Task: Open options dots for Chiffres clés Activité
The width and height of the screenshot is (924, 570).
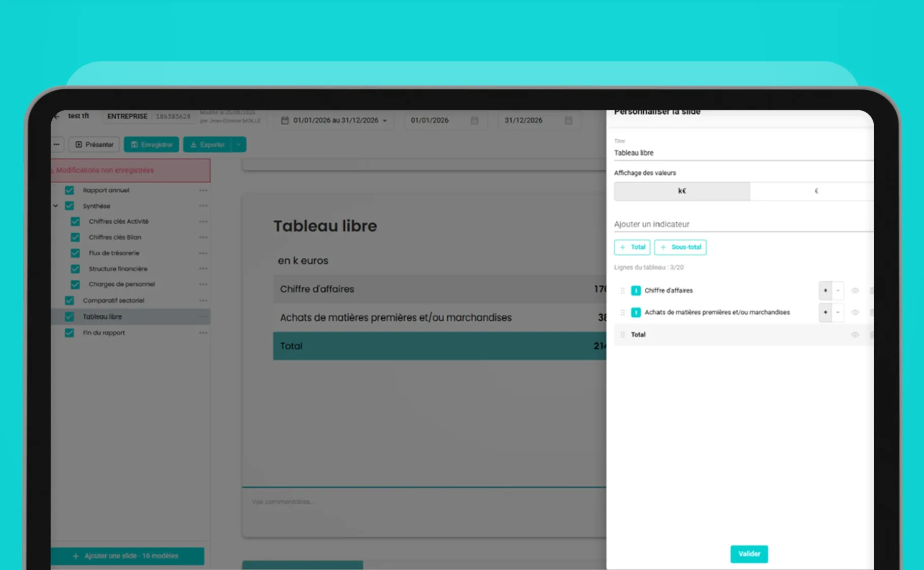Action: pyautogui.click(x=203, y=222)
